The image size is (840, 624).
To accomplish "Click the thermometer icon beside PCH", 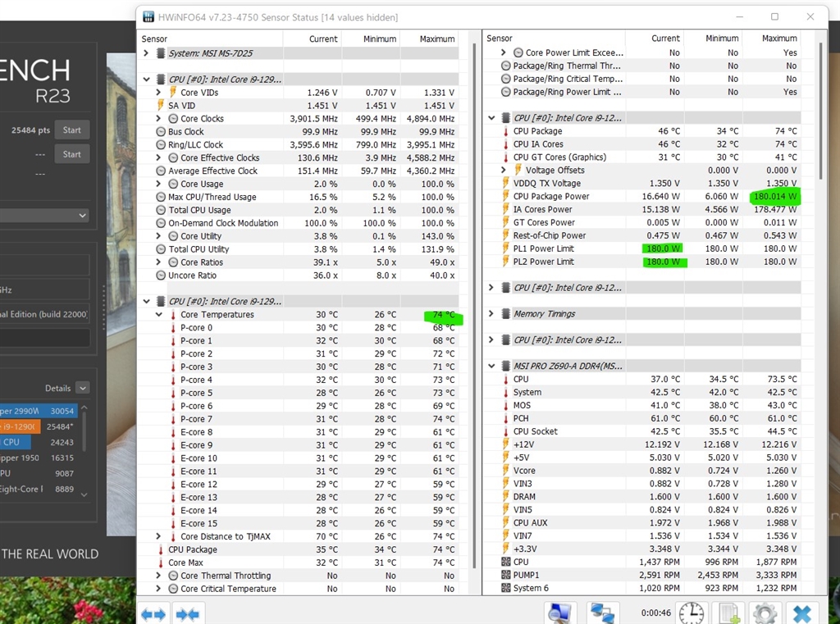I will [x=505, y=418].
